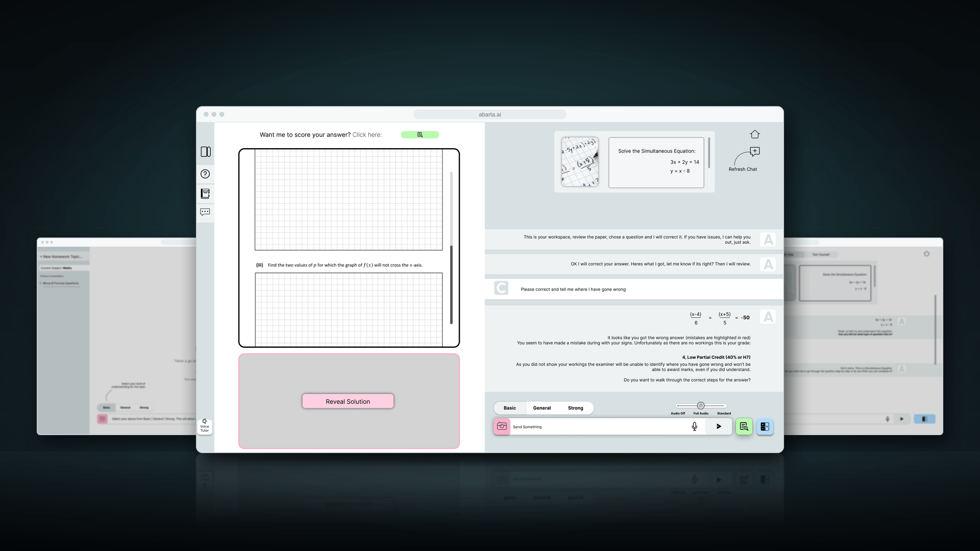Set audio to Audio Off label
The height and width of the screenshot is (551, 980).
678,413
